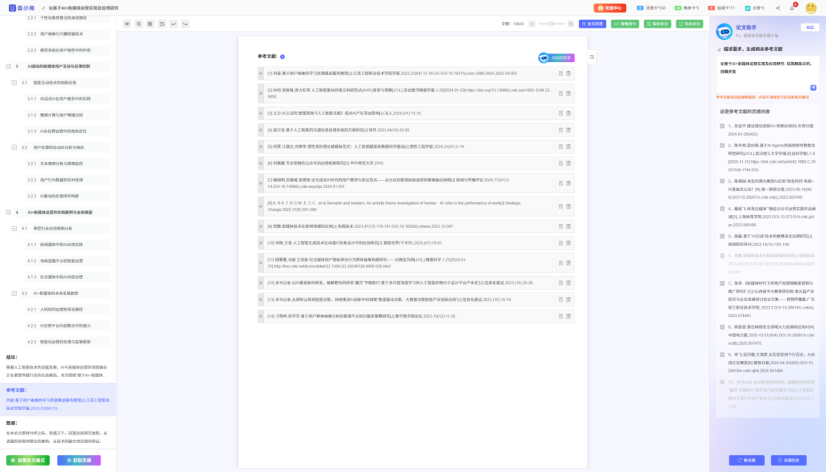The image size is (827, 472).
Task: Click the trash icon on reference [12] row
Action: 569,283
